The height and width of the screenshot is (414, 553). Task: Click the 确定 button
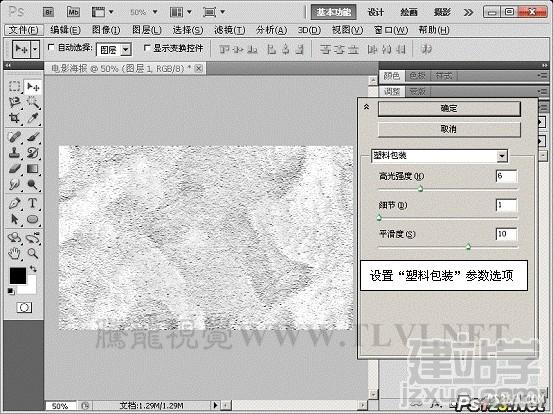(x=449, y=109)
